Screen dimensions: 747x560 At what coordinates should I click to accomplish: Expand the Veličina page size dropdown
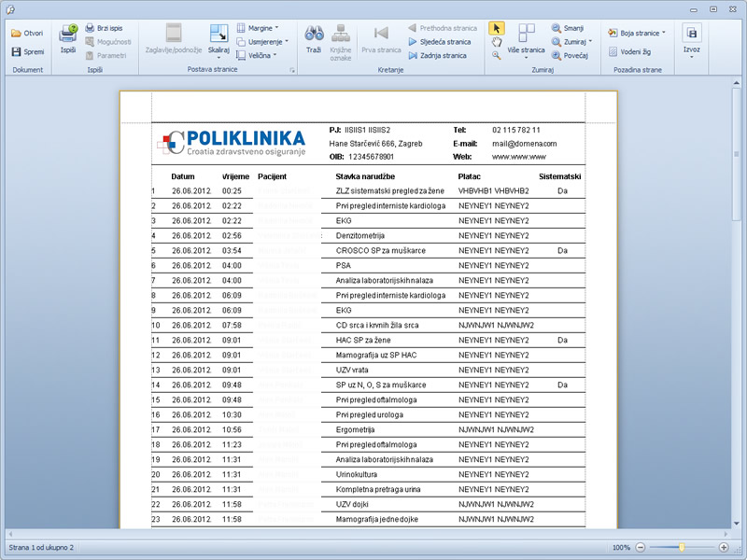pos(257,55)
